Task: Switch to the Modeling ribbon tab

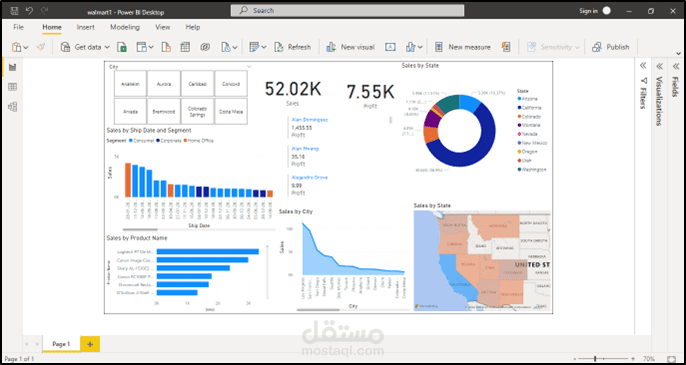Action: coord(125,27)
